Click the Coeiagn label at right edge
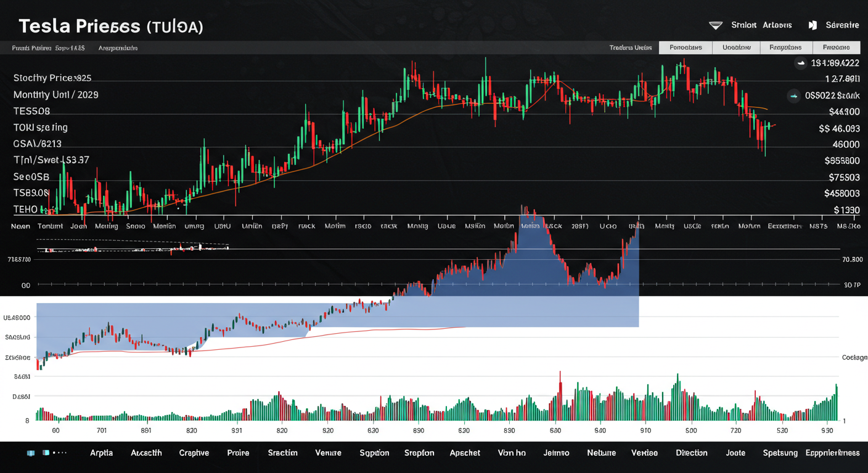Screen dimensions: 868x473 [854, 357]
